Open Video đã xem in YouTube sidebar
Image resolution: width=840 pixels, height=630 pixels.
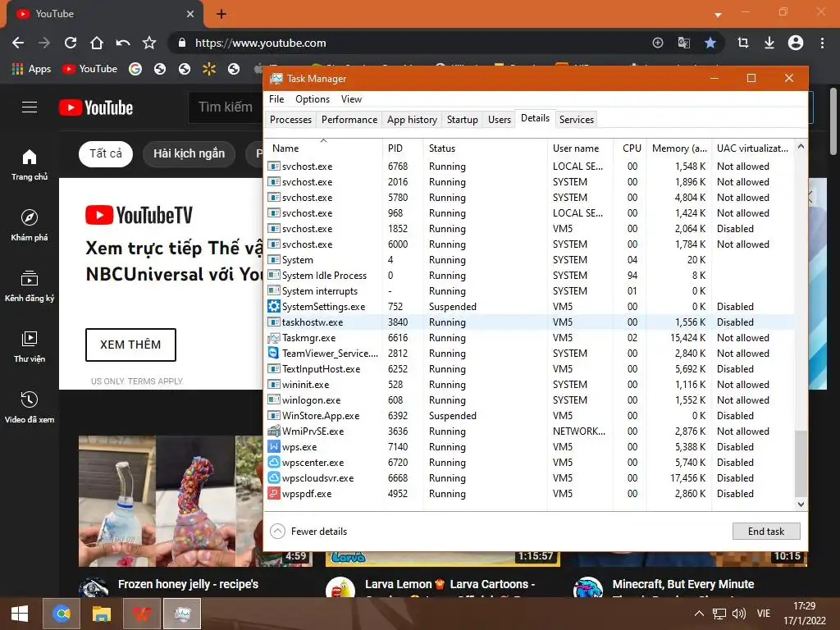click(30, 407)
